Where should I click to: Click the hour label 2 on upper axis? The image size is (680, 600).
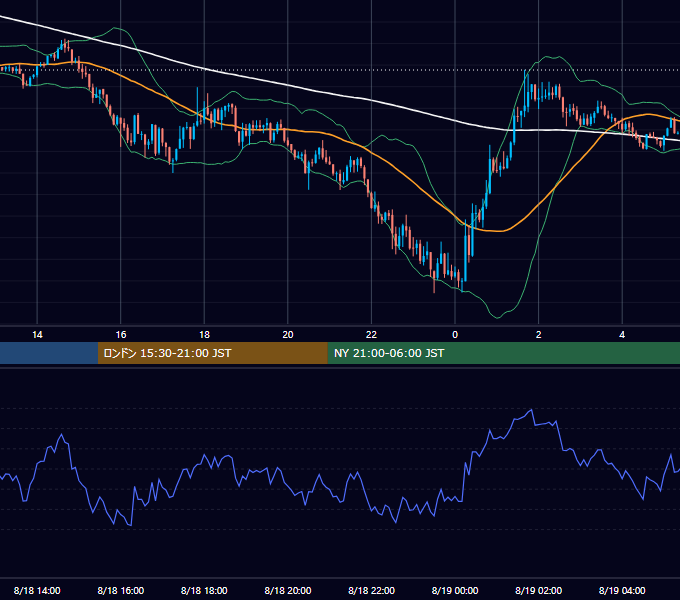pyautogui.click(x=539, y=335)
